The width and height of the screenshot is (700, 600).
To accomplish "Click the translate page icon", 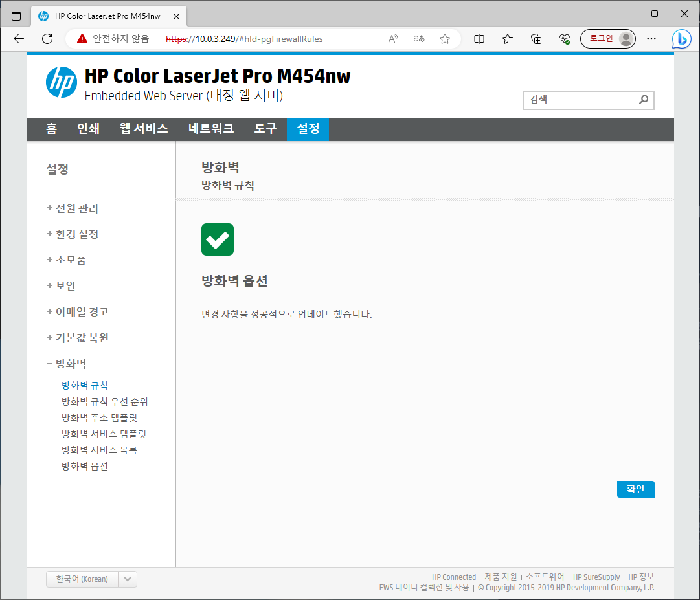I will 419,39.
